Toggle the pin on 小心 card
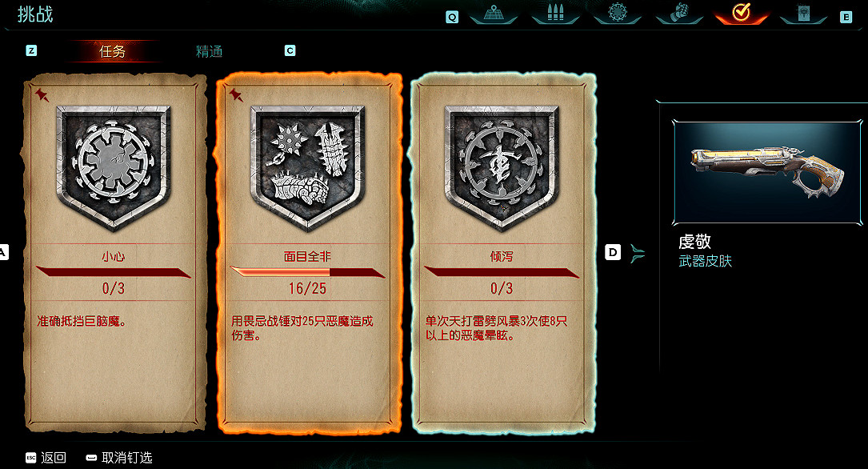This screenshot has width=868, height=469. click(42, 95)
